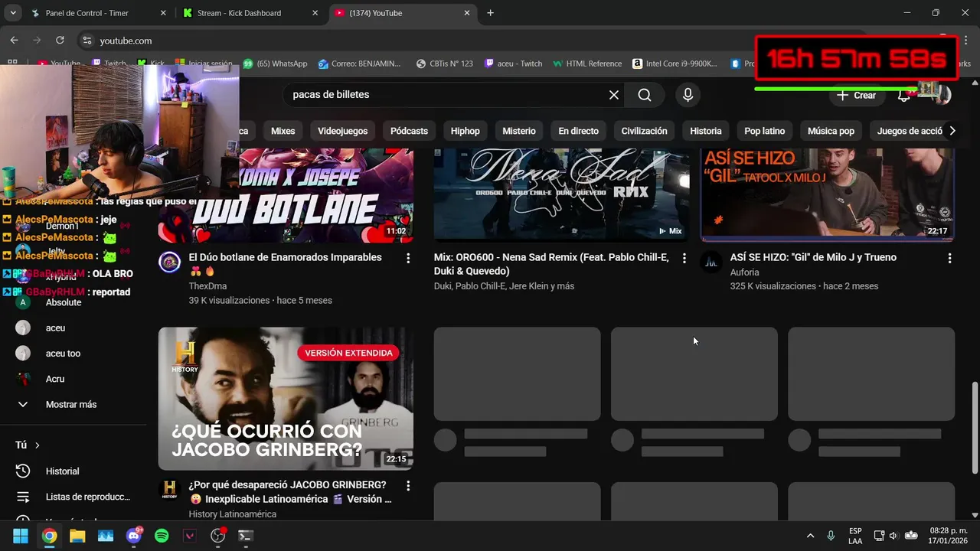Image resolution: width=980 pixels, height=551 pixels.
Task: Select the Pódcasts filter chip
Action: coord(409,131)
